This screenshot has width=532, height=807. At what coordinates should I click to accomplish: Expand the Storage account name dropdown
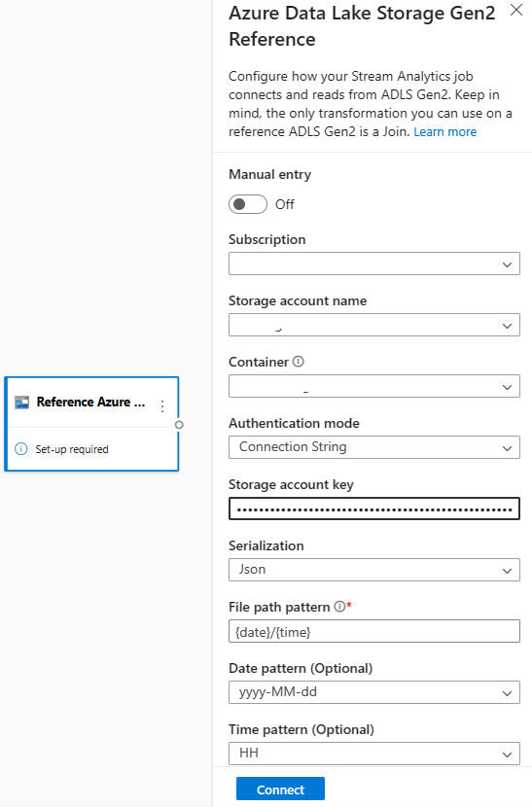click(x=374, y=325)
